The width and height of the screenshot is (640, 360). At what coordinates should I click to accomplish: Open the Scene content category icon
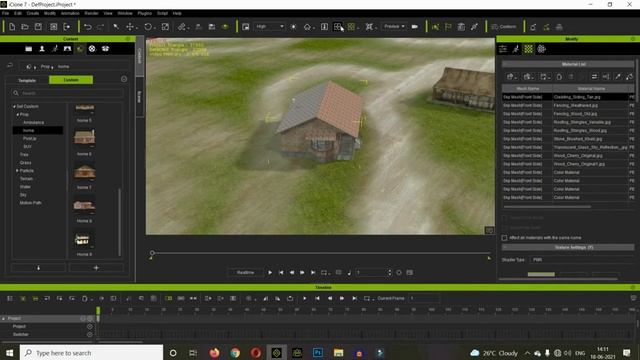coord(67,49)
